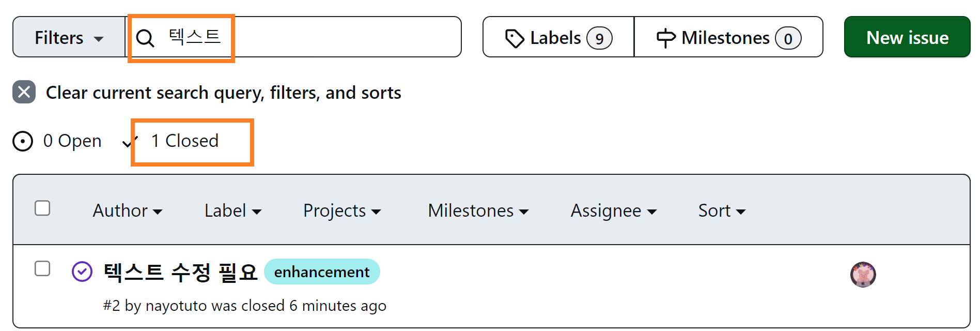The width and height of the screenshot is (980, 331).
Task: Click into the issue search input field
Action: click(336, 37)
